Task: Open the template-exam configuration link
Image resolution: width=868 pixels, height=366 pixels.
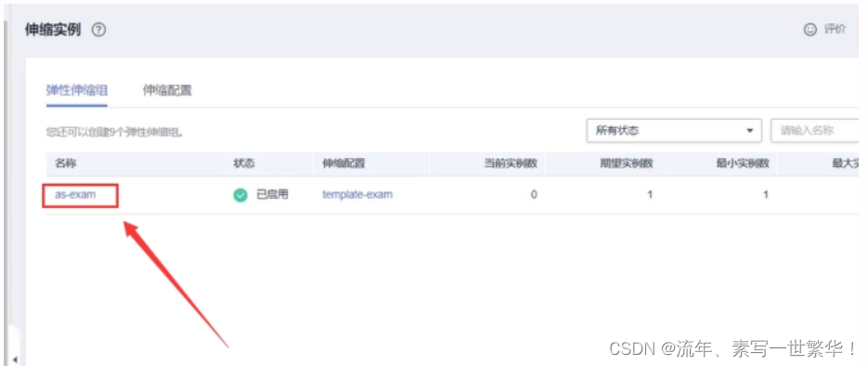Action: tap(357, 194)
